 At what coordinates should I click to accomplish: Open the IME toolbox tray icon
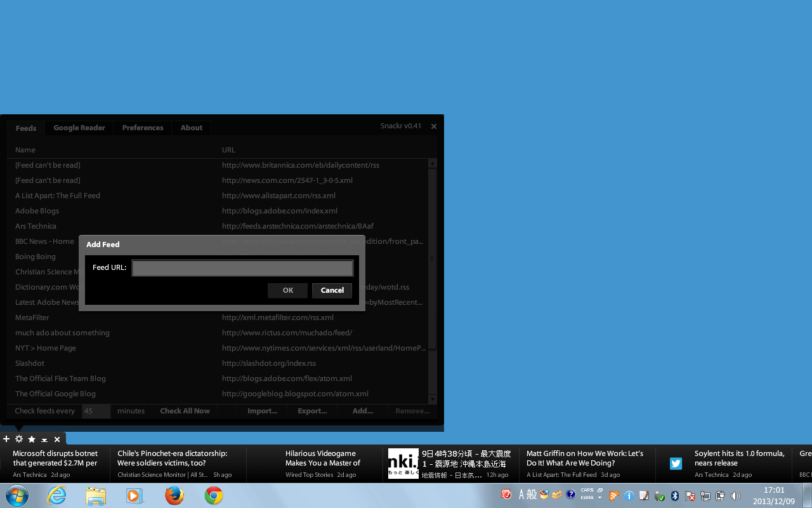click(x=557, y=495)
